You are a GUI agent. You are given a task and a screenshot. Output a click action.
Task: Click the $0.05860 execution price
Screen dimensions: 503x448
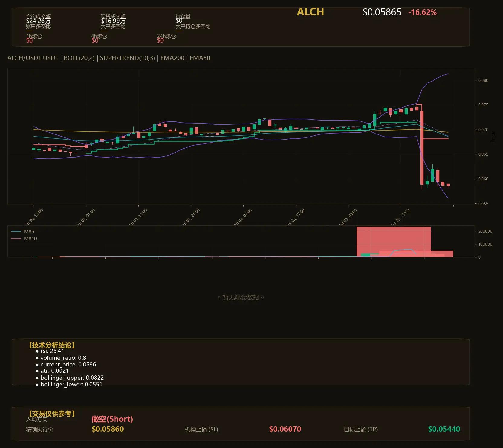click(108, 429)
